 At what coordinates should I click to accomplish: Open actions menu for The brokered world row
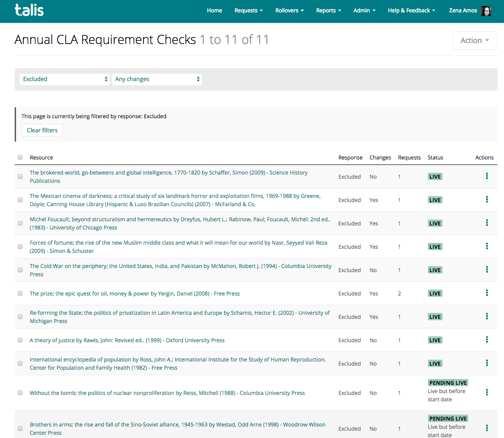[487, 176]
